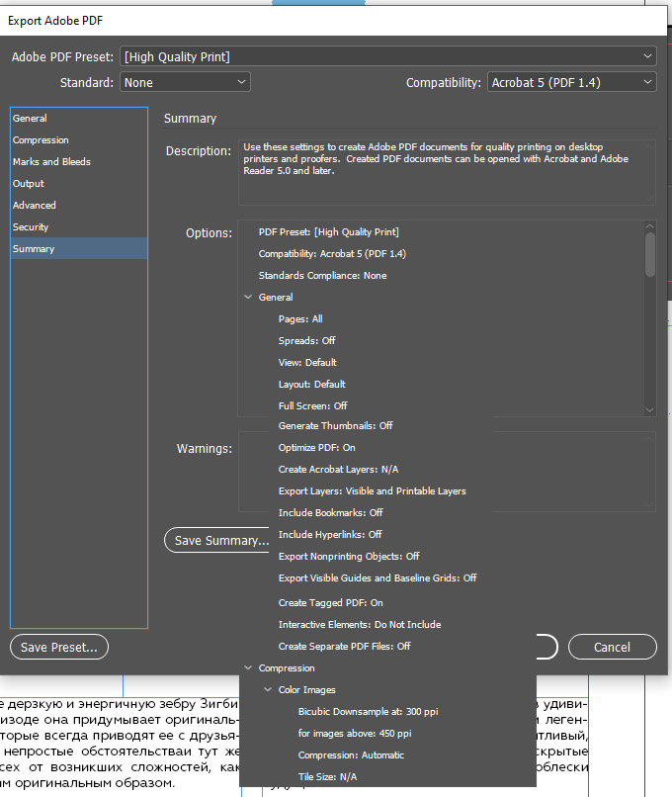672x797 pixels.
Task: Click the 'Create Tagged PDF: On' line
Action: click(x=331, y=603)
